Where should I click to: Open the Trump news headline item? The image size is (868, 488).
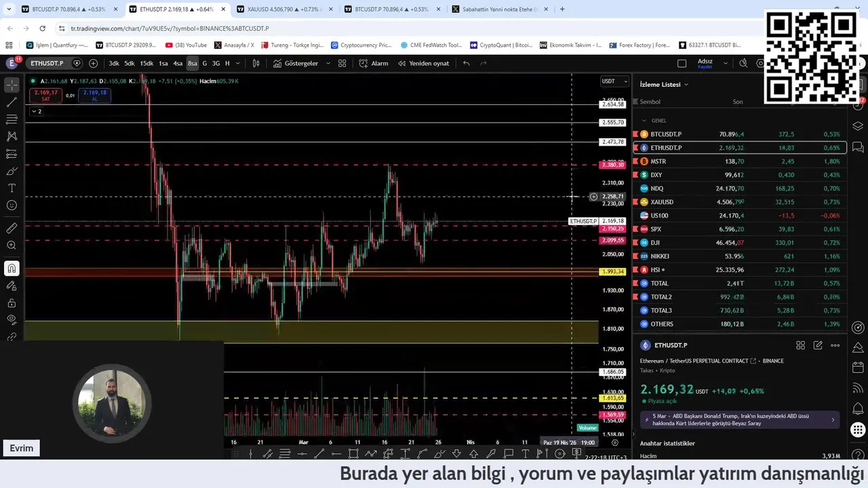tap(739, 420)
